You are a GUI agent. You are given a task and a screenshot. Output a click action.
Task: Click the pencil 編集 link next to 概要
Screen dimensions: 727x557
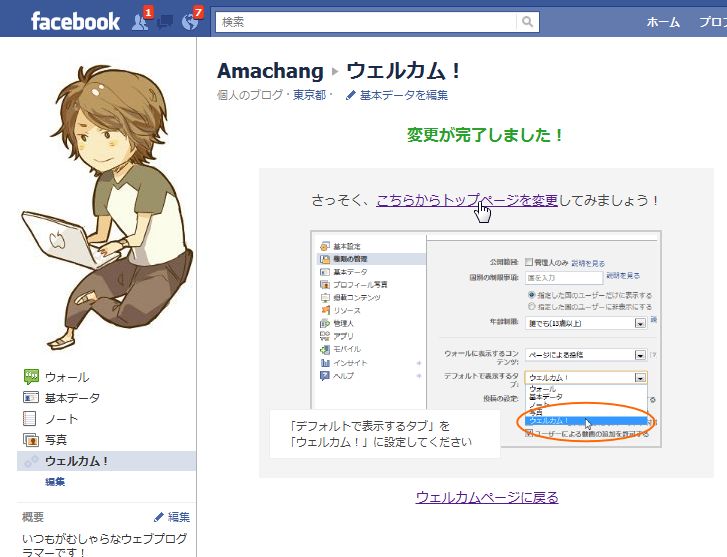pos(172,517)
